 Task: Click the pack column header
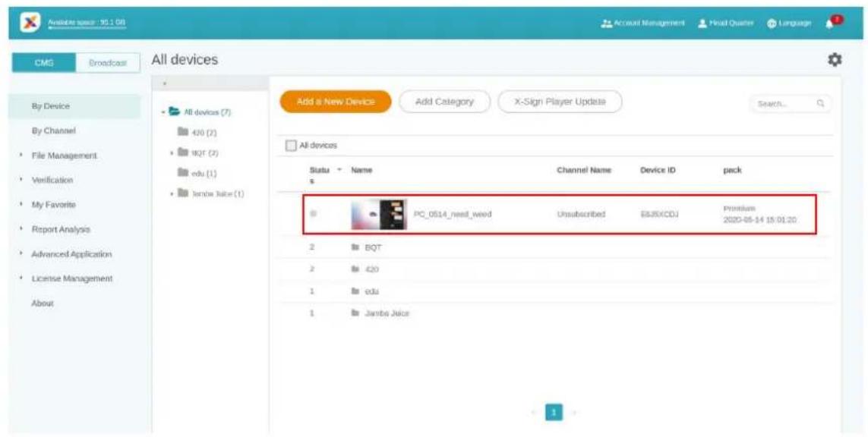point(732,171)
